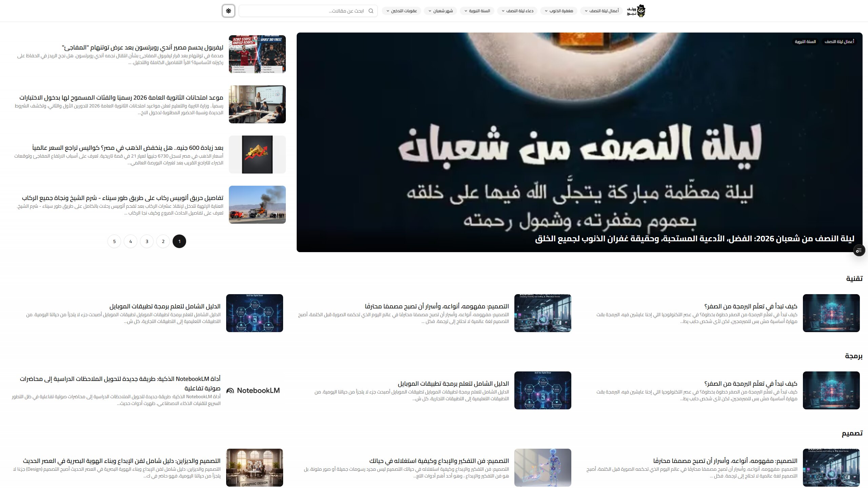Viewport: 868px width, 488px height.
Task: Click the magnifier icon in search box
Action: click(371, 11)
